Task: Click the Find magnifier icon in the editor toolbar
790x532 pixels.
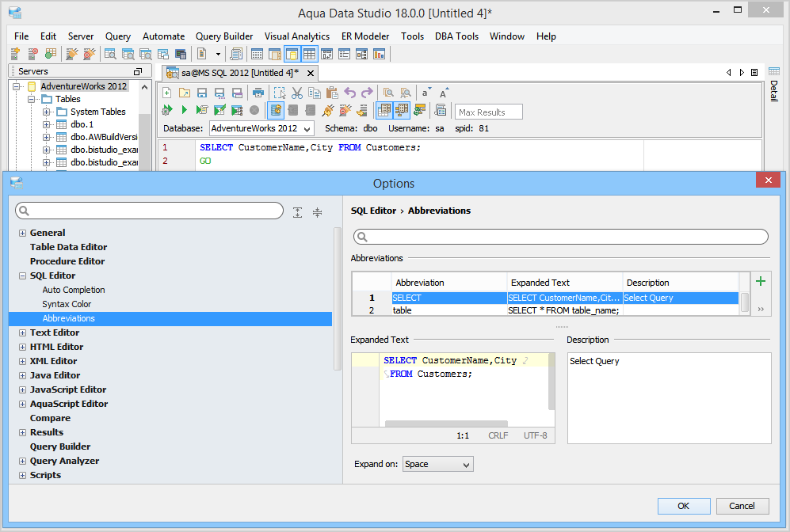Action: pos(388,93)
